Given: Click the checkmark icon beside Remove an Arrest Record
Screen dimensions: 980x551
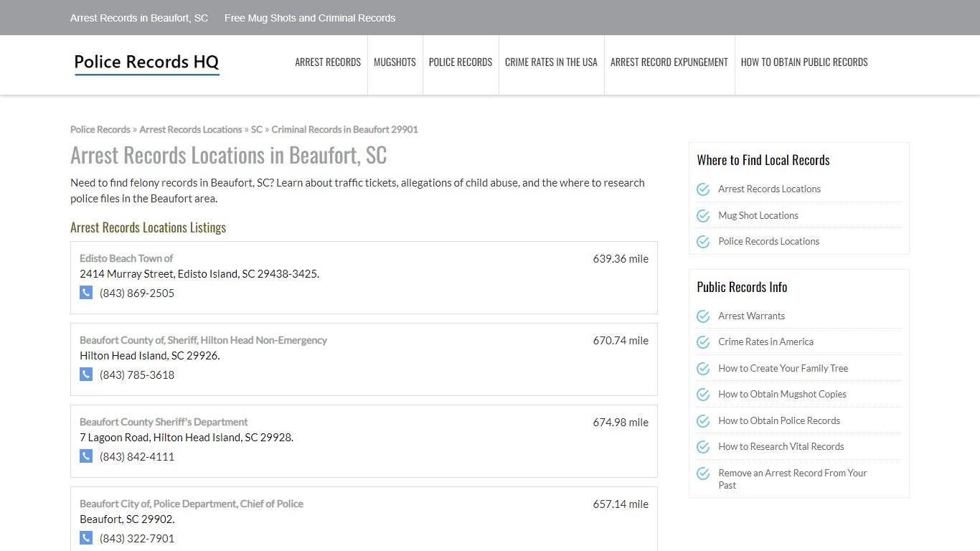Looking at the screenshot, I should pyautogui.click(x=703, y=474).
